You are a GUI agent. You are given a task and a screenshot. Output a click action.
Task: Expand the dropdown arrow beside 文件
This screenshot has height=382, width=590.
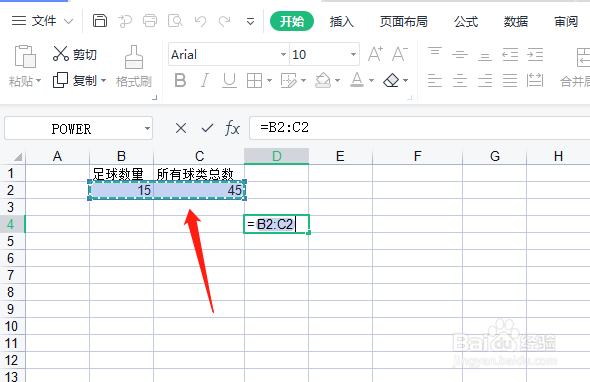click(68, 21)
